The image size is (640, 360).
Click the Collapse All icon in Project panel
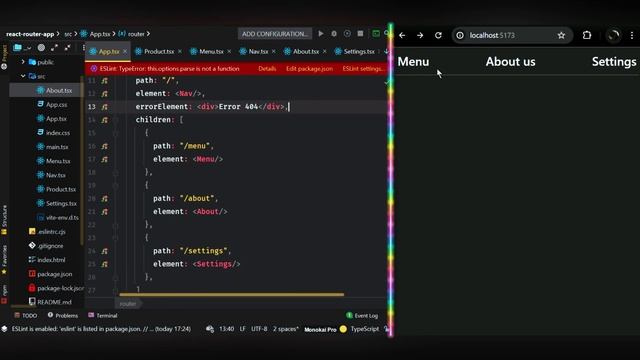(67, 48)
